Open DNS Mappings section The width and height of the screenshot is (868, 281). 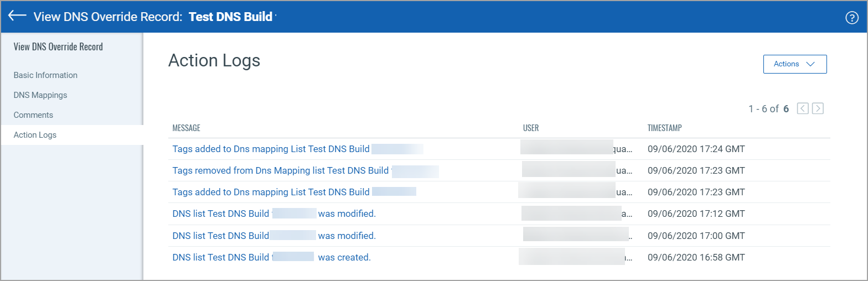[x=40, y=95]
